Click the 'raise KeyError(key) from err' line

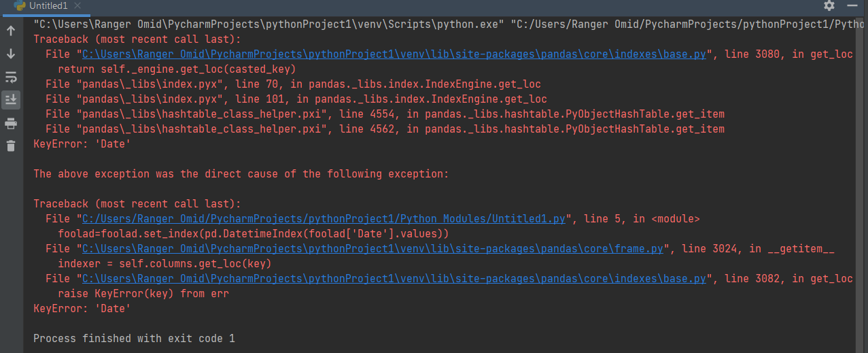pos(143,294)
